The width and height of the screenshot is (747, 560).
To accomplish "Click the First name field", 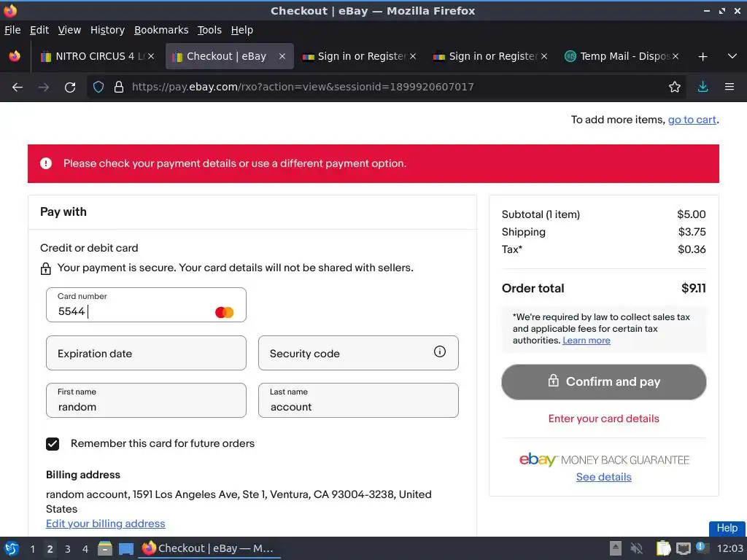I will (x=146, y=400).
